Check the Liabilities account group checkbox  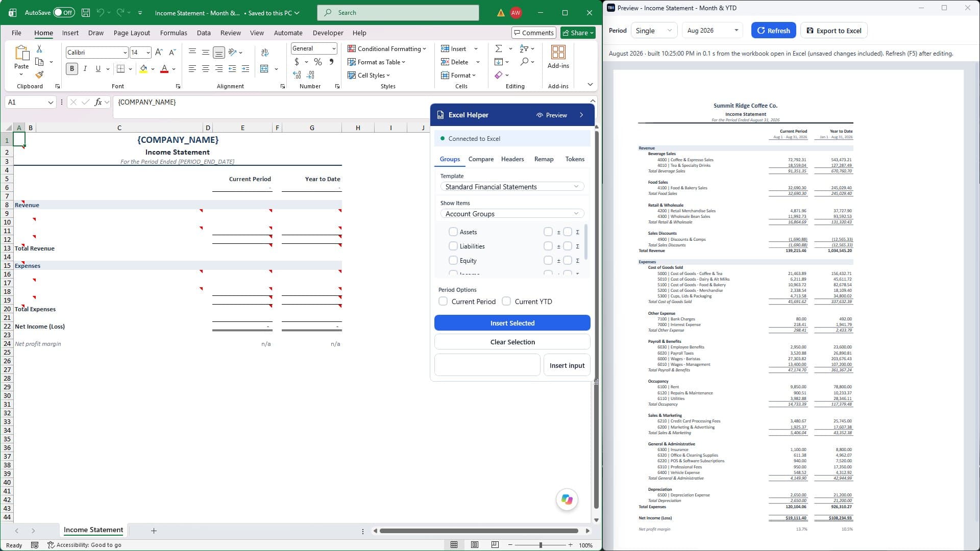click(453, 246)
